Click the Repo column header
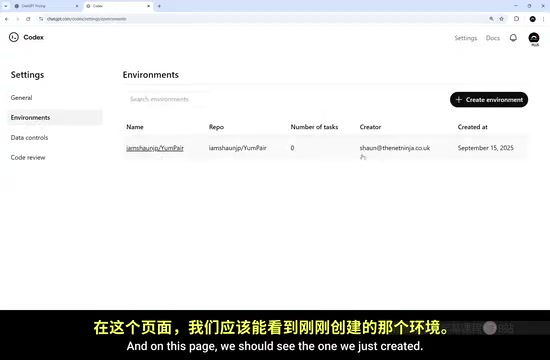 tap(216, 127)
